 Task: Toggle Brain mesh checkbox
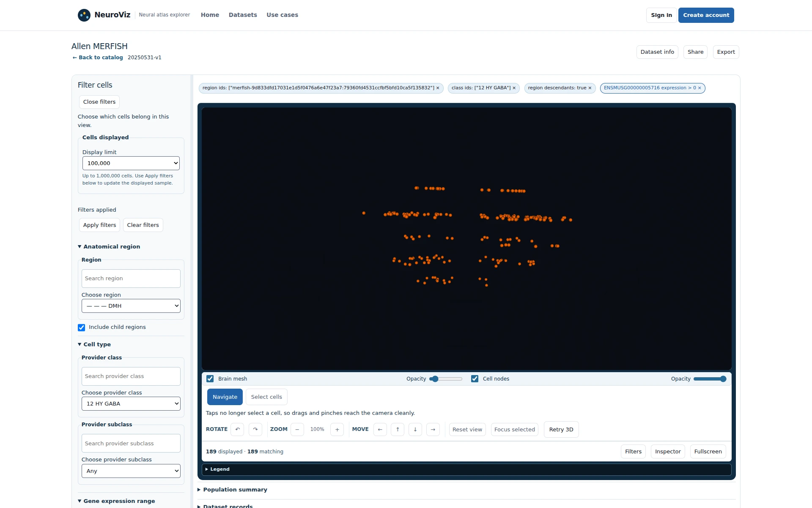(x=210, y=378)
